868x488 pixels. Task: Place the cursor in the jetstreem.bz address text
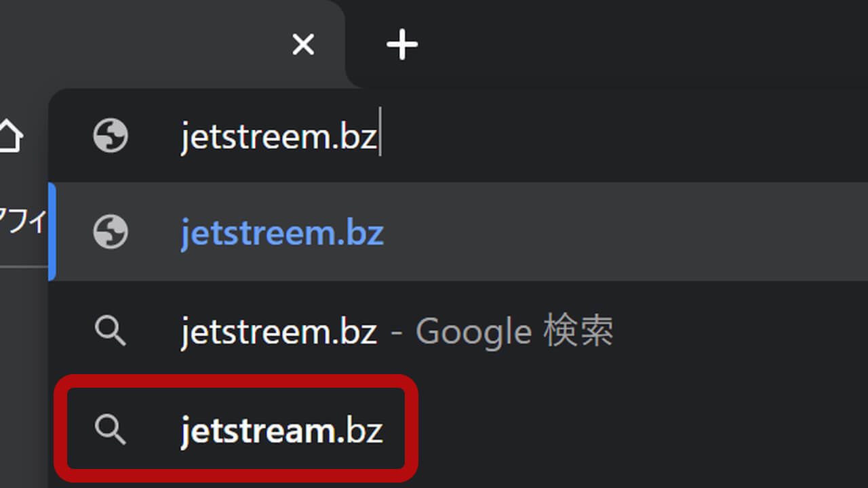pos(279,137)
